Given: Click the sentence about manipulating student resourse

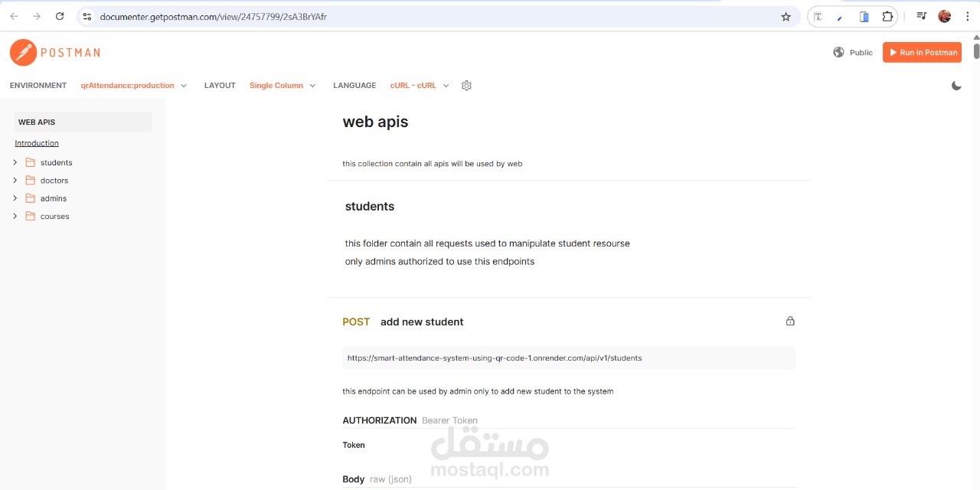Looking at the screenshot, I should click(488, 243).
